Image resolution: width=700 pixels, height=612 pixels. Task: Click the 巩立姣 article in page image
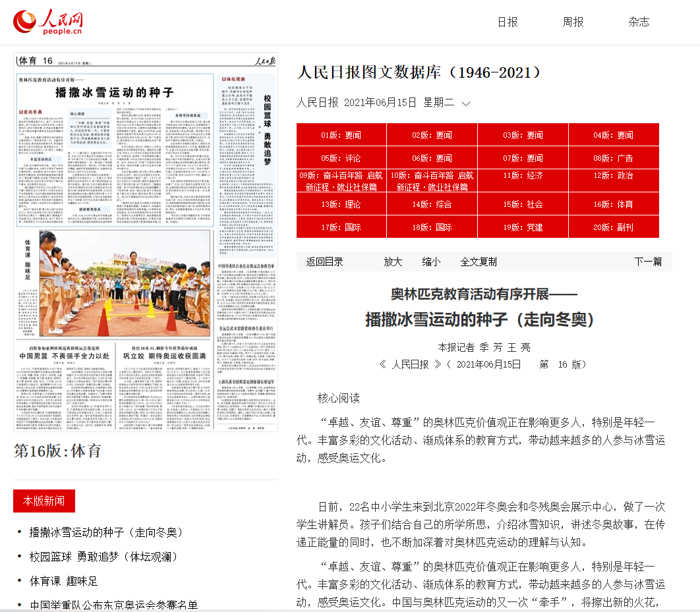pyautogui.click(x=164, y=385)
